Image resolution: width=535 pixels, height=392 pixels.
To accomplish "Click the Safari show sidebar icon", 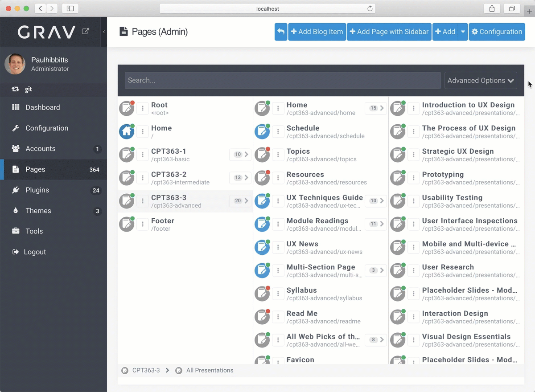I will pyautogui.click(x=70, y=8).
